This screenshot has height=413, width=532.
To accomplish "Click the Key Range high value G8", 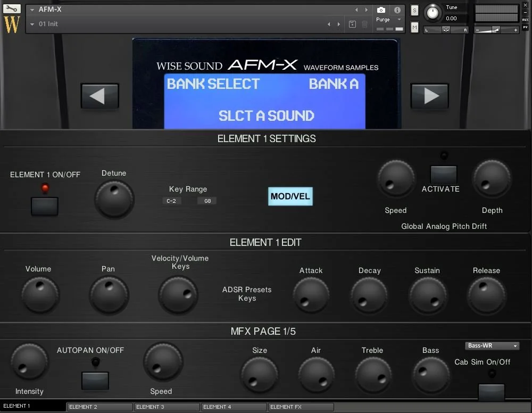I will (x=207, y=201).
